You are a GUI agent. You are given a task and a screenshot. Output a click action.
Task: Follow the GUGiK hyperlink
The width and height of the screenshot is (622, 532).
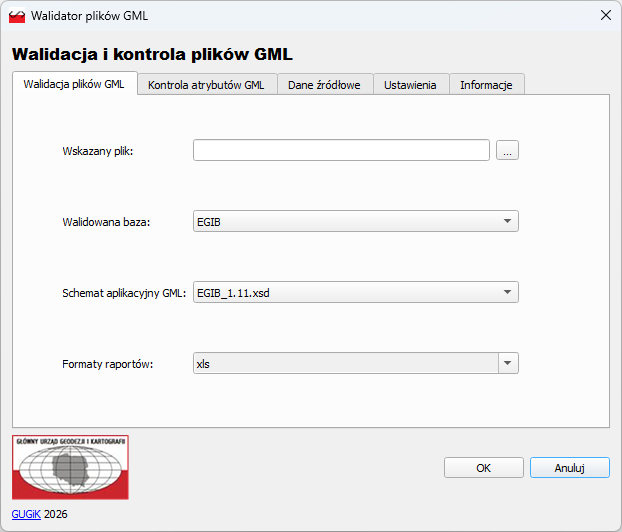point(25,514)
